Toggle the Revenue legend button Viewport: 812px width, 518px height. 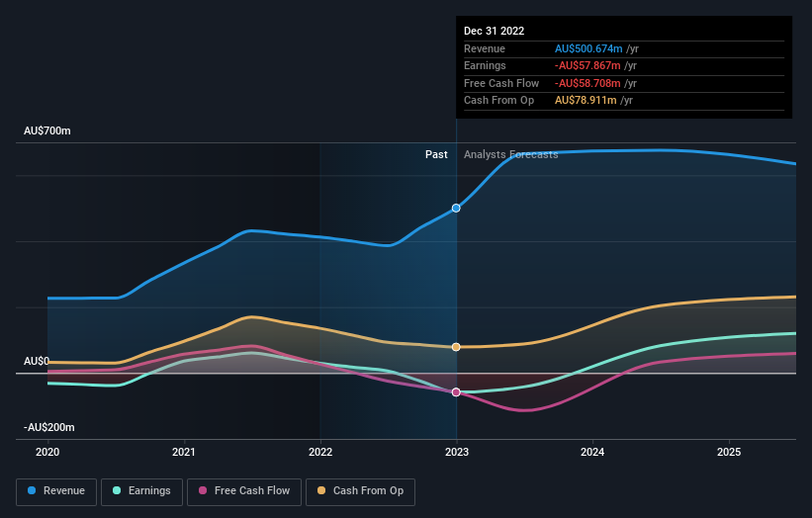56,491
